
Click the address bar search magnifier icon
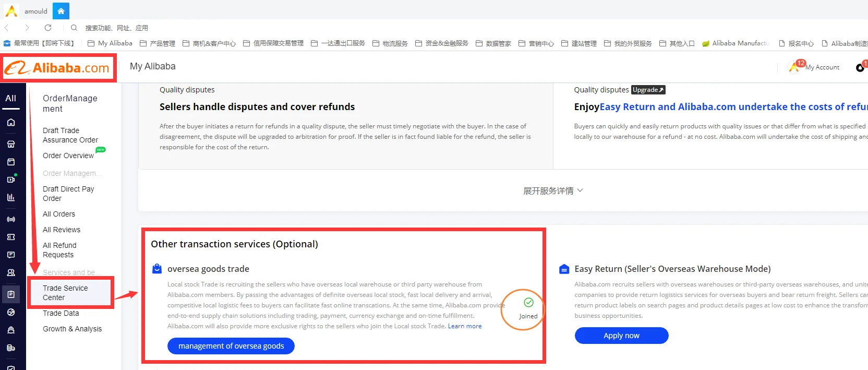(74, 28)
